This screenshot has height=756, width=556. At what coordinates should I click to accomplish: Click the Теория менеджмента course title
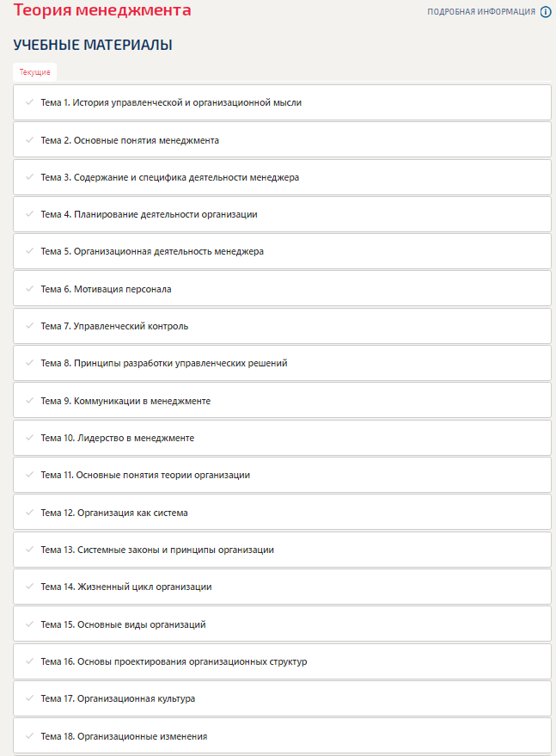(x=102, y=9)
